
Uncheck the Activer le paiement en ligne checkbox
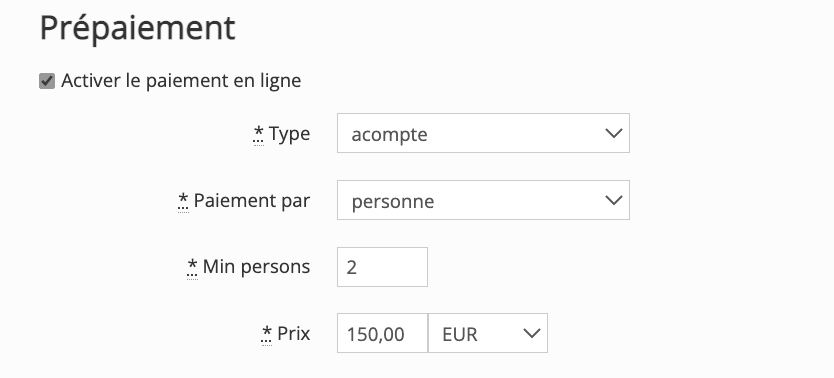click(x=47, y=81)
